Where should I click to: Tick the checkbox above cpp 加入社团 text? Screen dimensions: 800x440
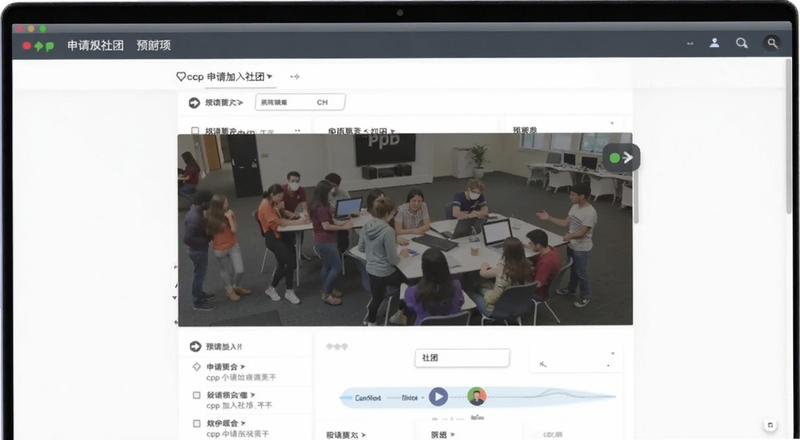(x=196, y=395)
